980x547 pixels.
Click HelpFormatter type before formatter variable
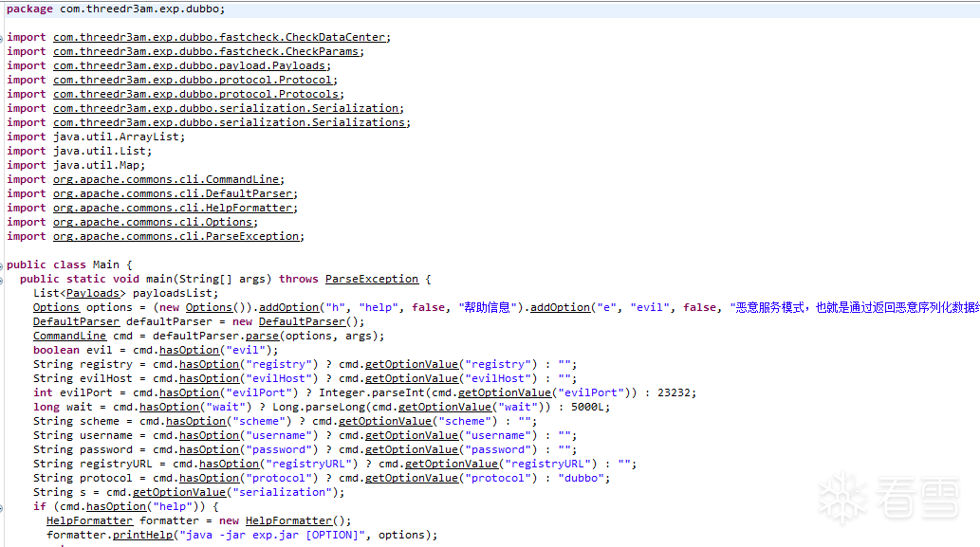coord(89,521)
